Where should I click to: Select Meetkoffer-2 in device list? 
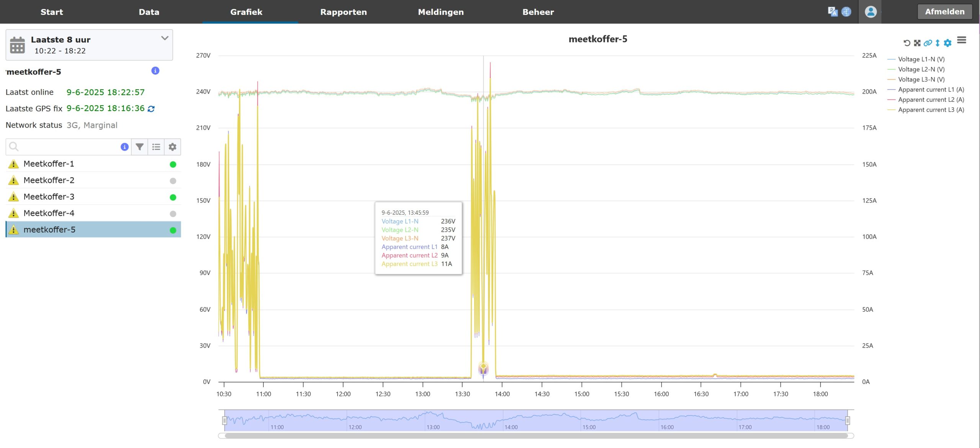(93, 181)
